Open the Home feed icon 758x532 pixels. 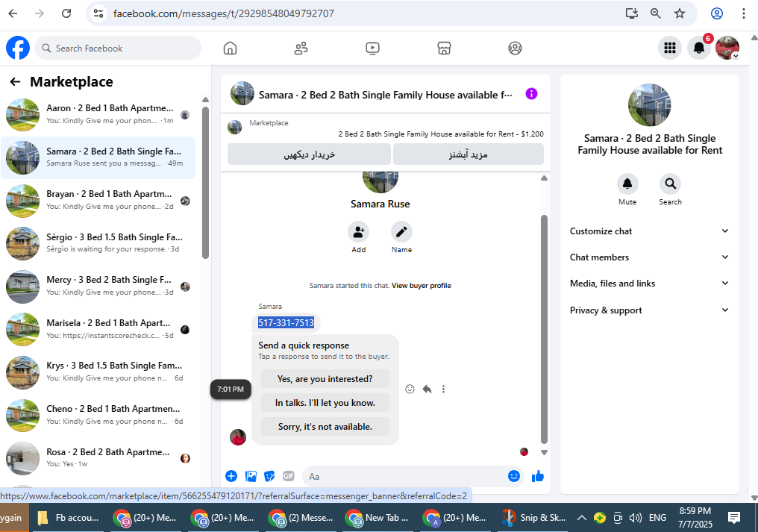coord(230,48)
